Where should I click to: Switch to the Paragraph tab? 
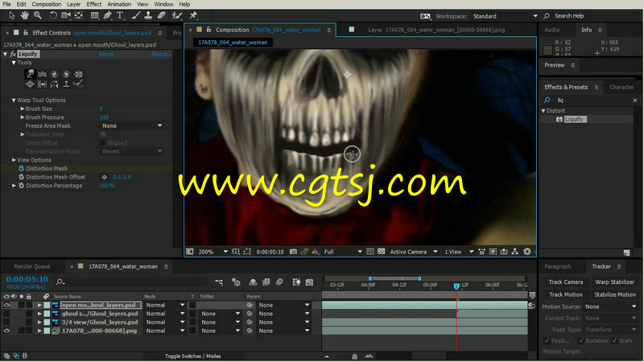pos(557,266)
